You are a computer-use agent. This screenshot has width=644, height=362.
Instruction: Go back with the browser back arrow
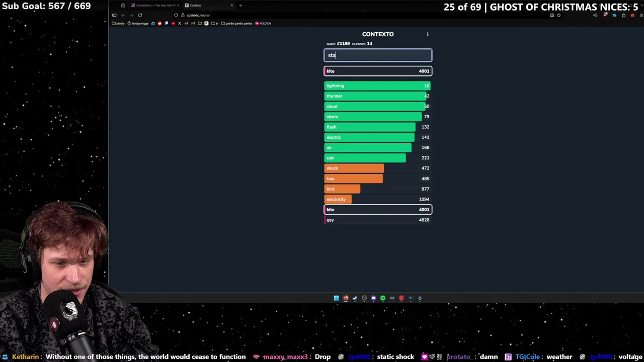(123, 15)
